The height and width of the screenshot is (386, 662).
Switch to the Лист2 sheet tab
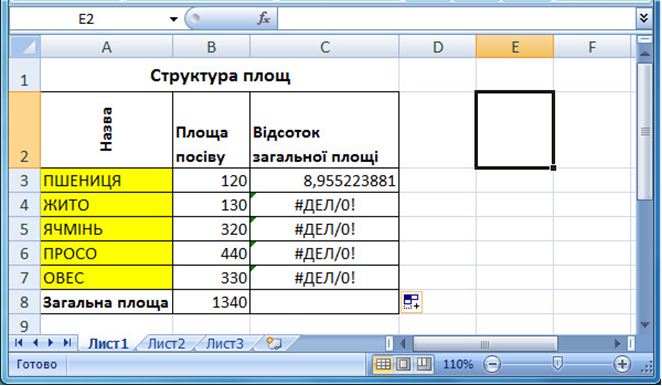point(166,343)
